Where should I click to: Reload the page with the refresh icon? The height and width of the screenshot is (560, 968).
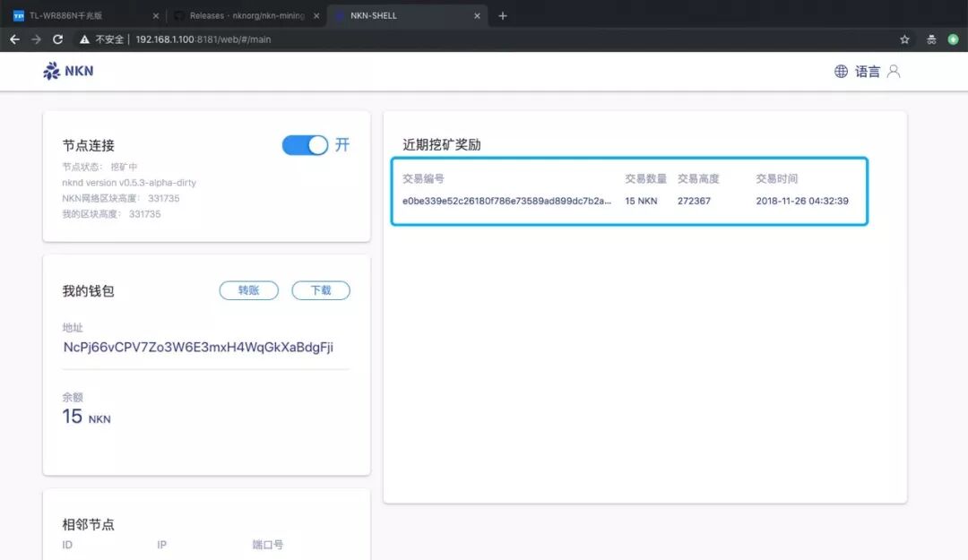point(58,39)
